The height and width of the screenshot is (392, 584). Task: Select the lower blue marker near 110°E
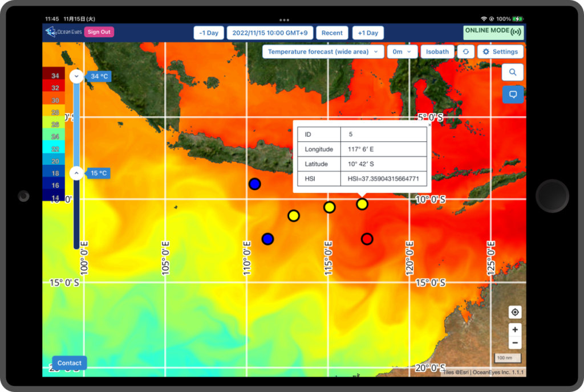coord(268,239)
